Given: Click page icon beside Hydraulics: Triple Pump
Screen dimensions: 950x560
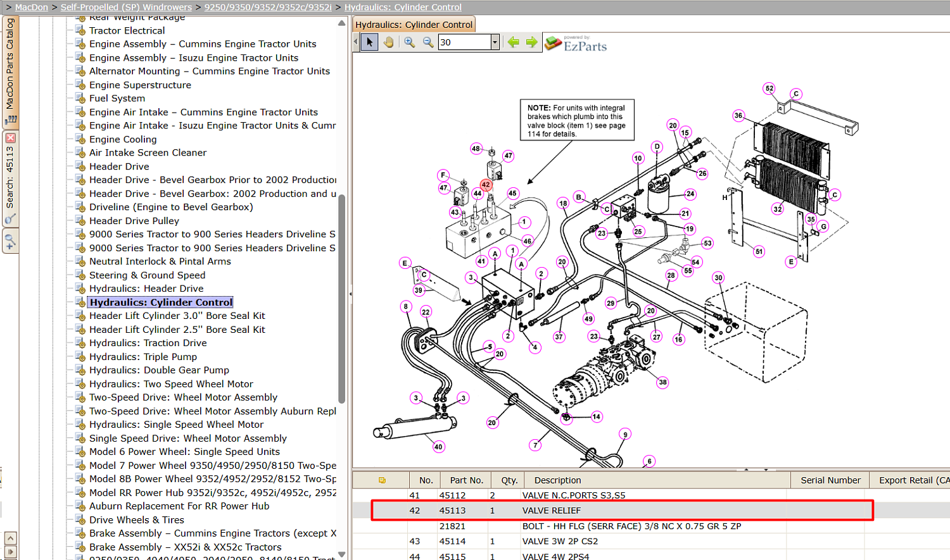Looking at the screenshot, I should [x=80, y=357].
